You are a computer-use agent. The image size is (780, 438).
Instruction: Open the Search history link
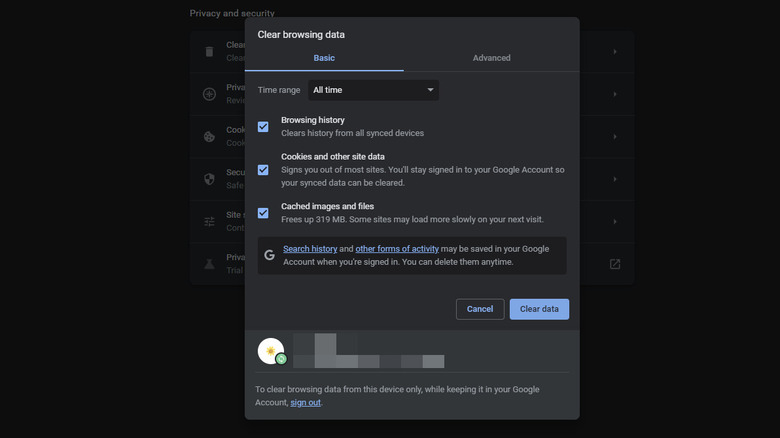(310, 248)
